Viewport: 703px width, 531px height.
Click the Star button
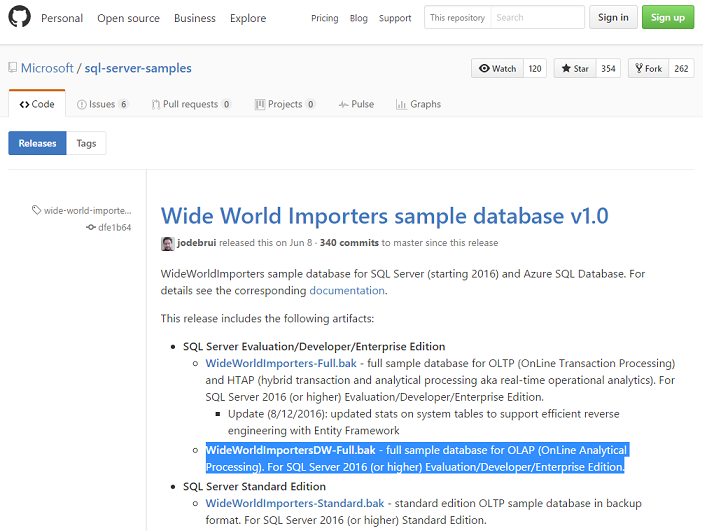point(575,68)
